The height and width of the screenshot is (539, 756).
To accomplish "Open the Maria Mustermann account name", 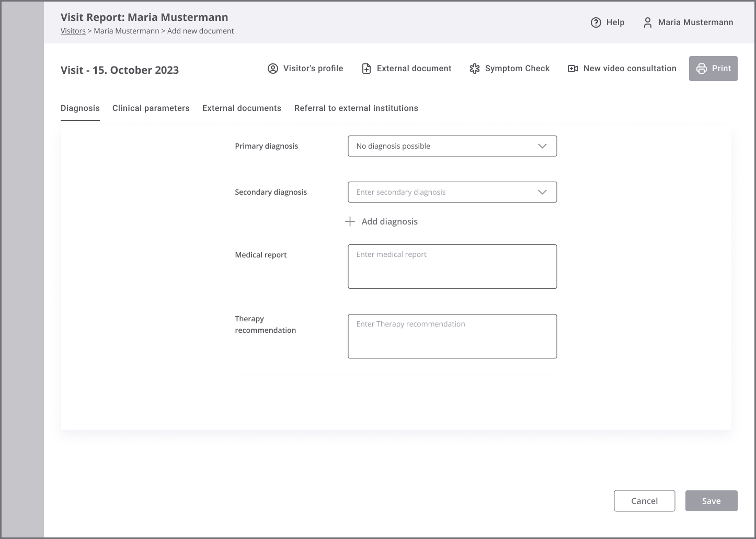I will pyautogui.click(x=695, y=23).
